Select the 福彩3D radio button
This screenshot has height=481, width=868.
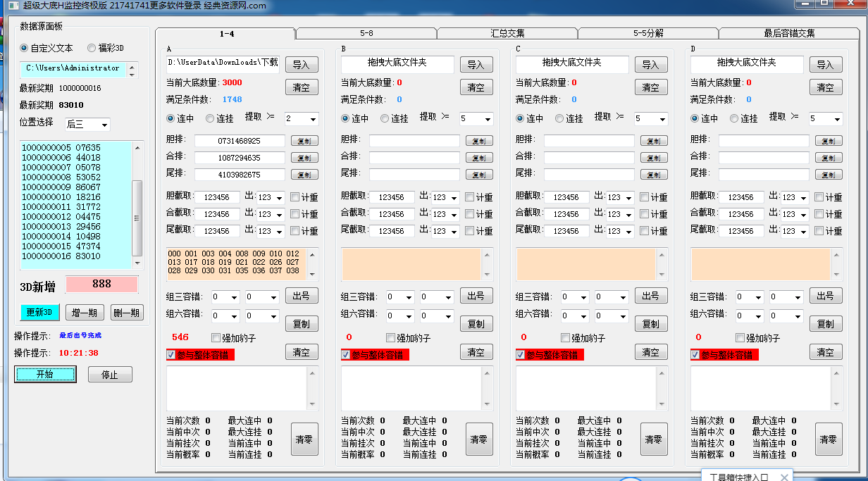pyautogui.click(x=106, y=48)
